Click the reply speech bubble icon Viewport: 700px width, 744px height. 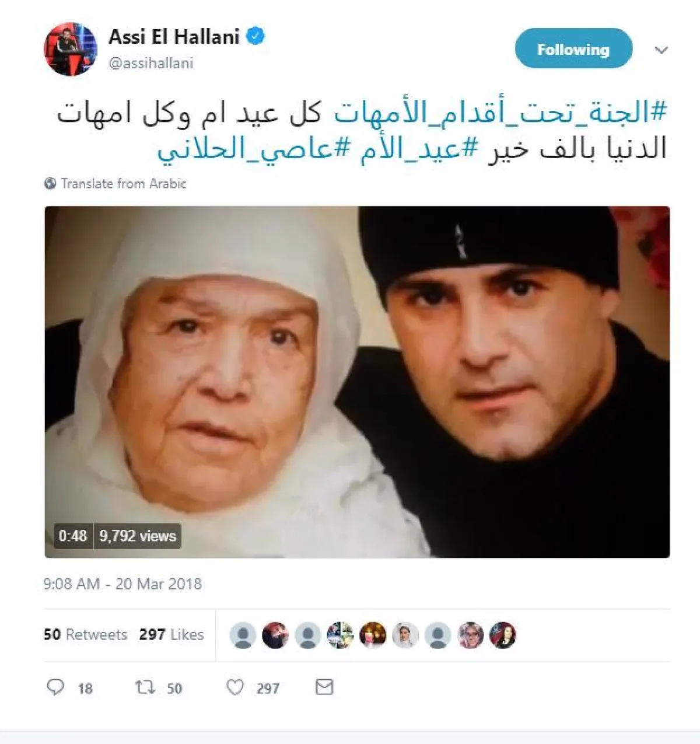[x=55, y=687]
